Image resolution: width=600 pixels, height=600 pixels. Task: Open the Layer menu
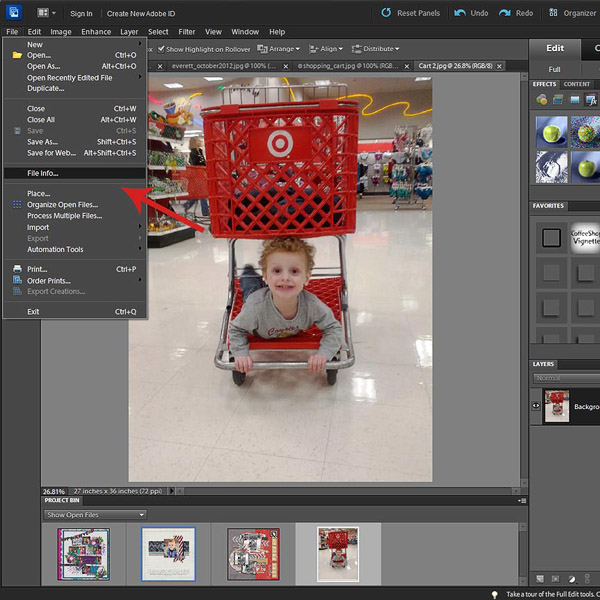(129, 32)
